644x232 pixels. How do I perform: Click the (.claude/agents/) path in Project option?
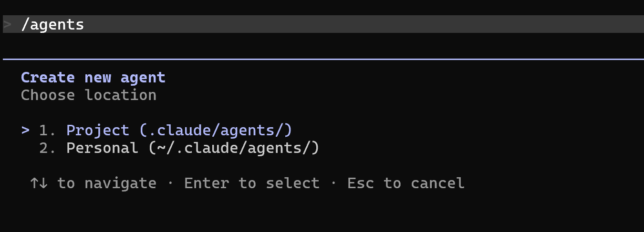[216, 130]
